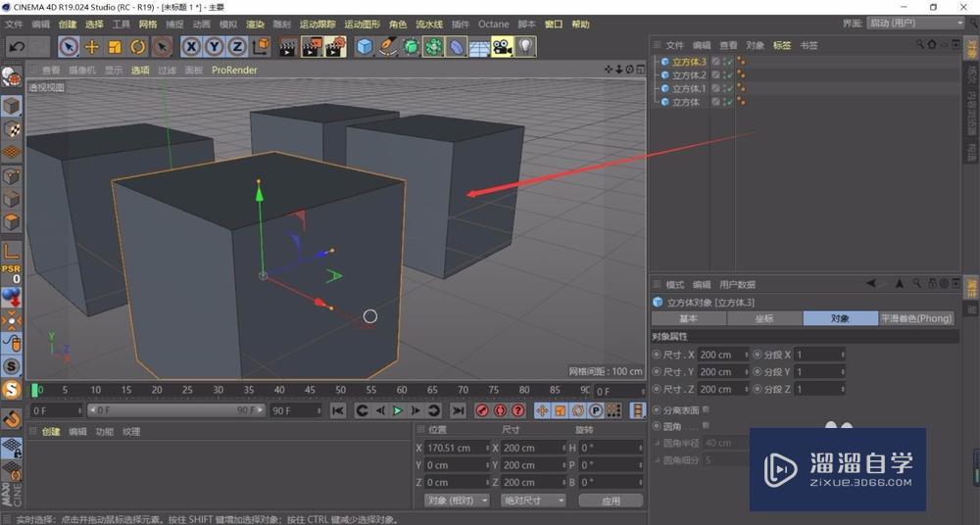Viewport: 980px width, 525px height.
Task: Open the Octane menu
Action: coord(493,24)
